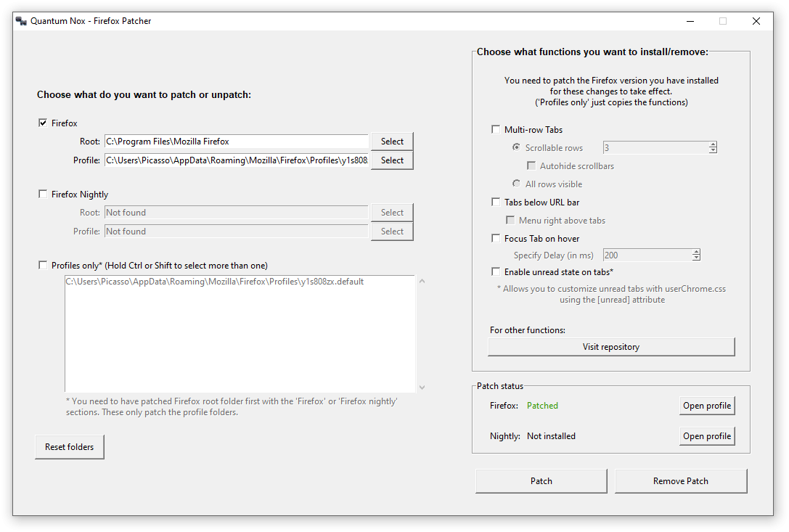The image size is (789, 532).
Task: Increase scrollable rows count with up arrow
Action: 713,144
